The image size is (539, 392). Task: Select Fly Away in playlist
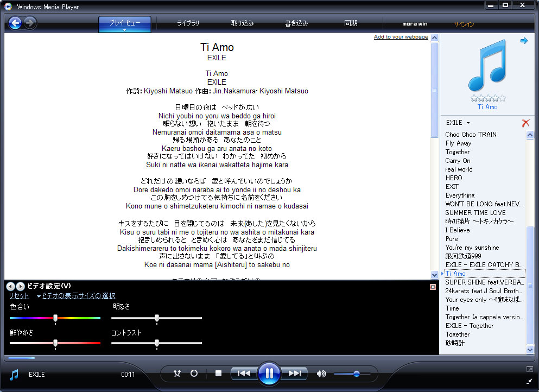[458, 143]
